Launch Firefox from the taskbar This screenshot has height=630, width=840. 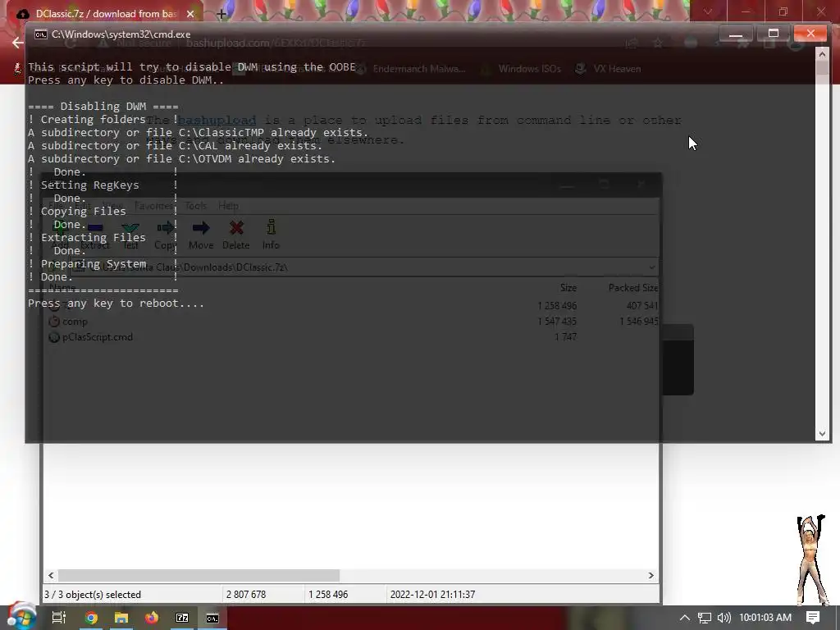tap(152, 618)
